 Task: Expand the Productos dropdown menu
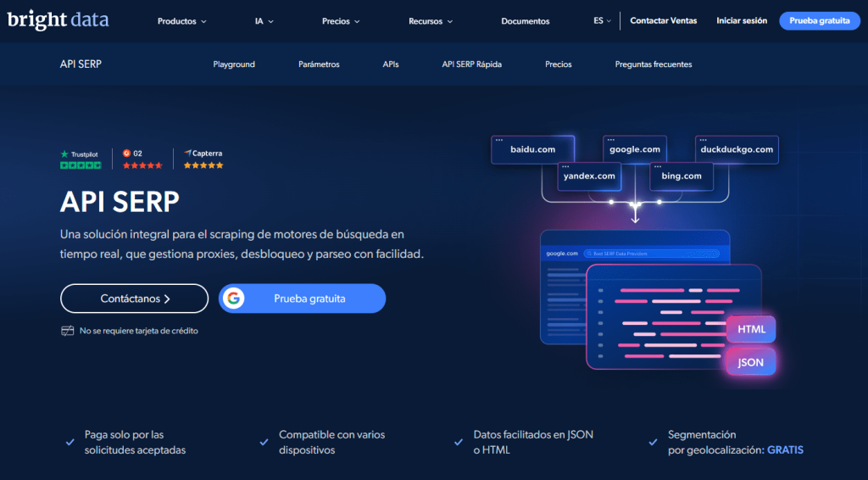[181, 21]
